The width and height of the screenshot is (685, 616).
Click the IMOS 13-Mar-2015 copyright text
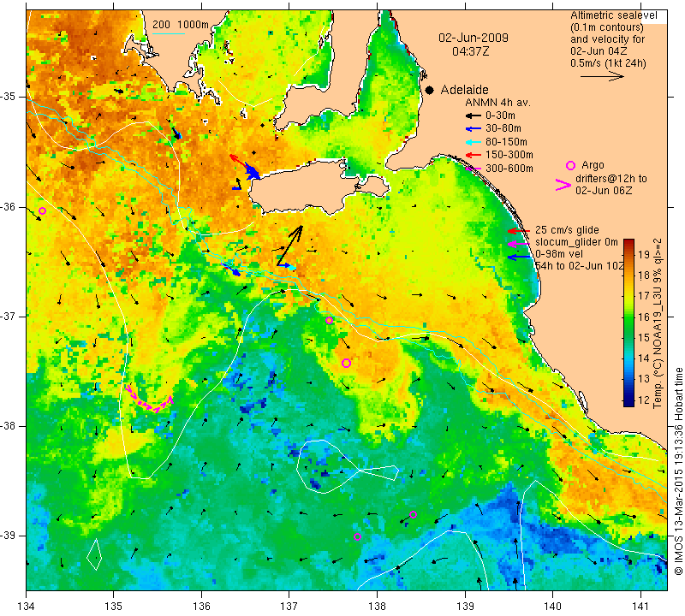pos(678,471)
